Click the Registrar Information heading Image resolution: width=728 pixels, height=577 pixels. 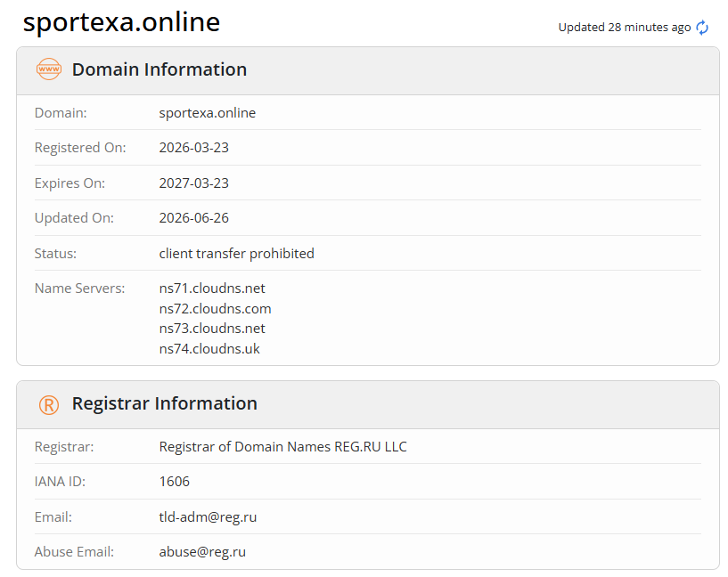(x=164, y=403)
